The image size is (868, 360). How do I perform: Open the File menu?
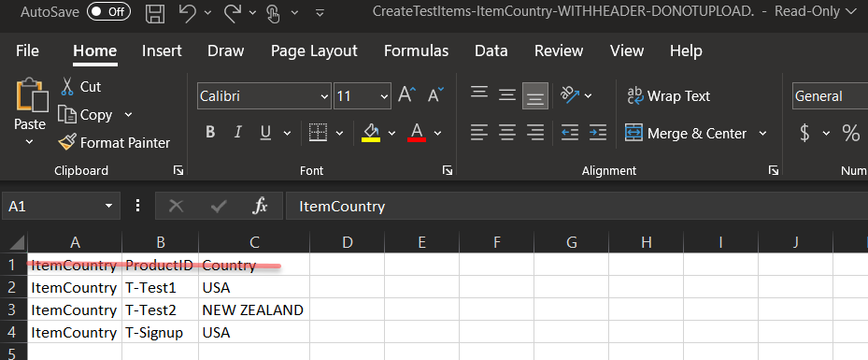pos(27,50)
